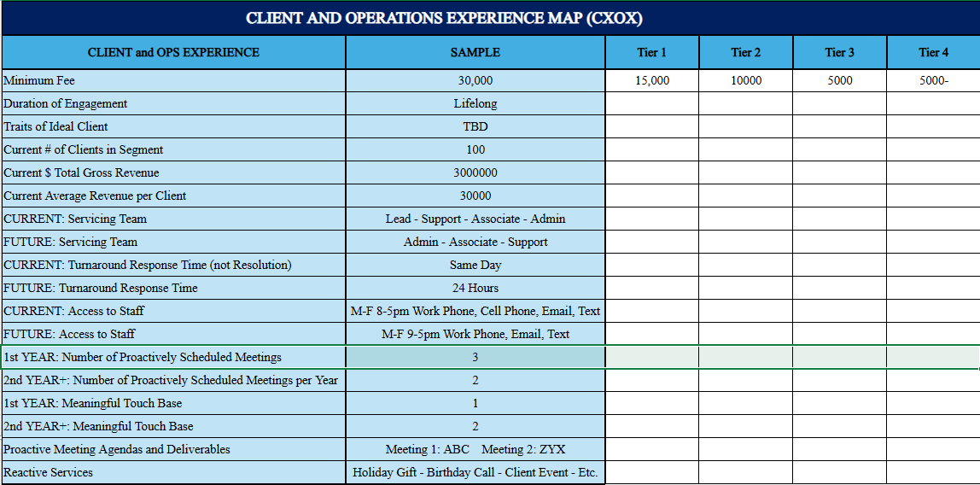This screenshot has width=980, height=485.
Task: Select the sample value '100'
Action: click(x=475, y=150)
